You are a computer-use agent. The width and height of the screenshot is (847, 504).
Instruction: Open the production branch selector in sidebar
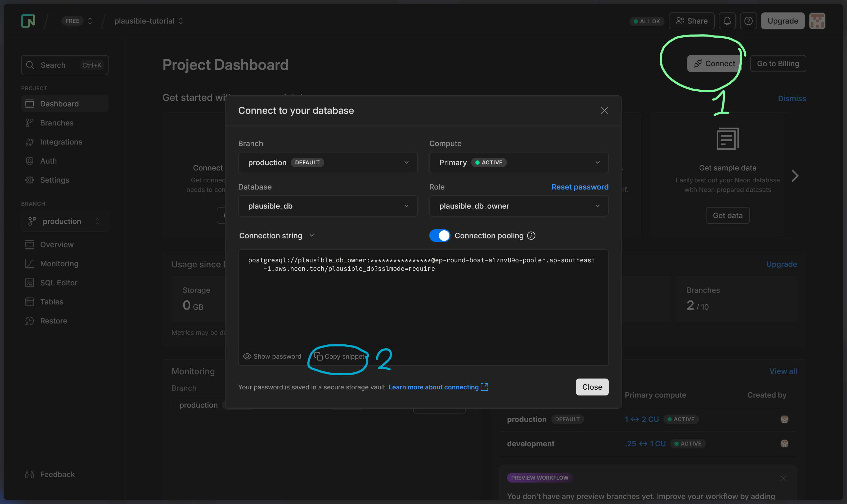pyautogui.click(x=65, y=221)
